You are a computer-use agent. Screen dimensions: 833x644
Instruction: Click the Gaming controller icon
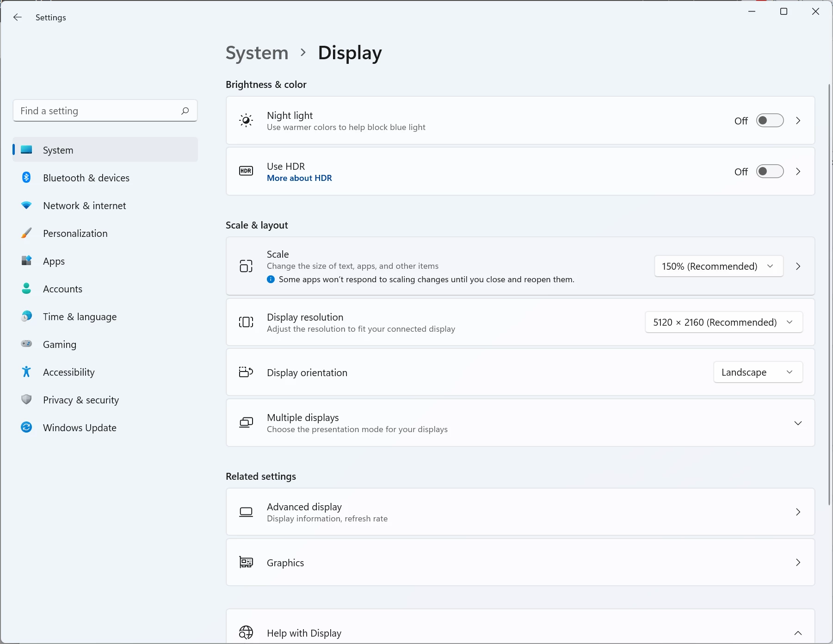(x=27, y=344)
